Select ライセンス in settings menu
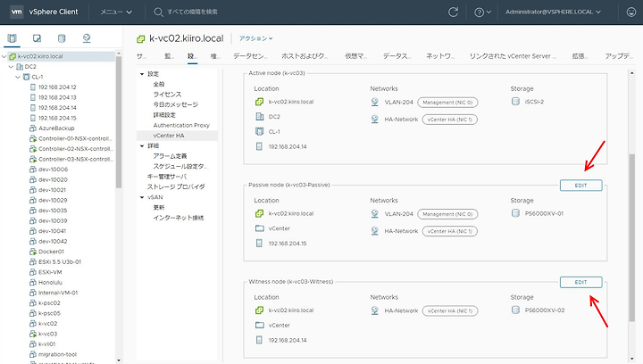643x364 pixels. 167,95
